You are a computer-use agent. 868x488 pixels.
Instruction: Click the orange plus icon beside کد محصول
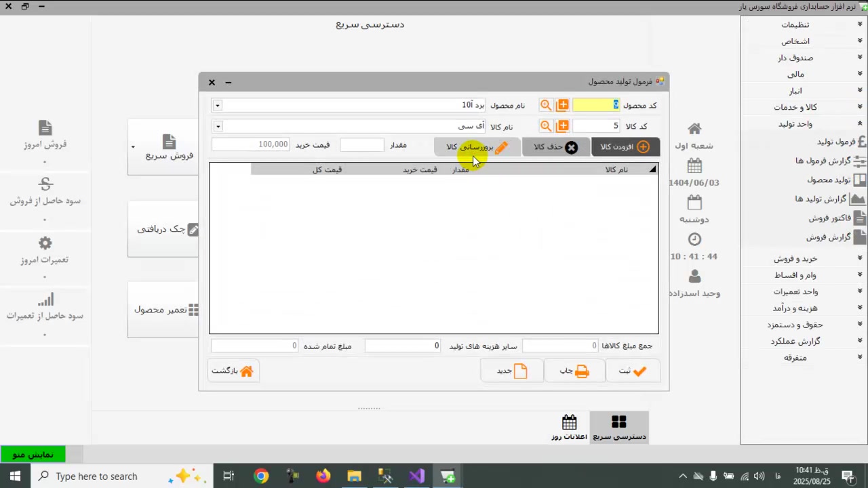(563, 105)
